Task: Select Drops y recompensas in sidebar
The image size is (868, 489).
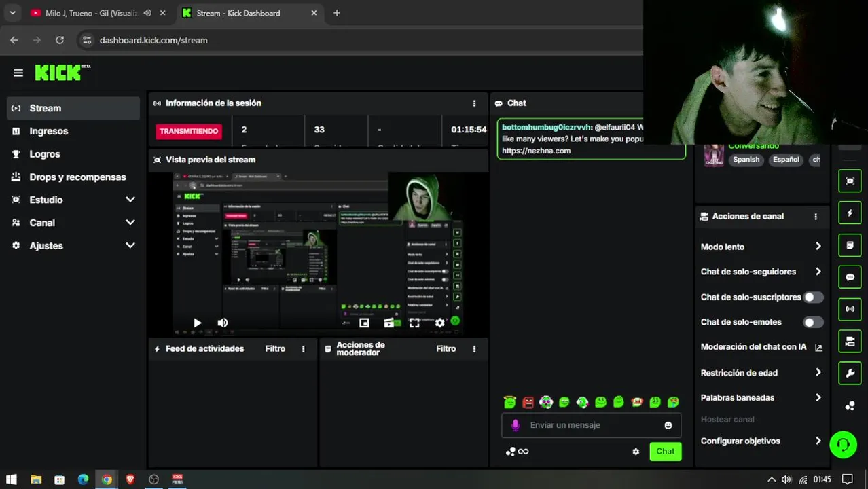Action: click(73, 177)
